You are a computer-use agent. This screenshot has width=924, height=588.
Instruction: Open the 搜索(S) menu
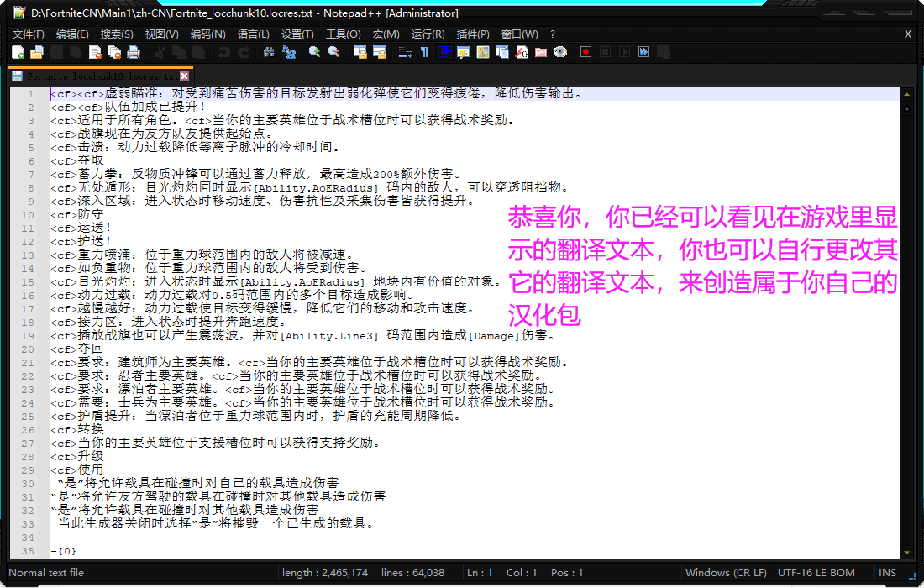coord(117,34)
